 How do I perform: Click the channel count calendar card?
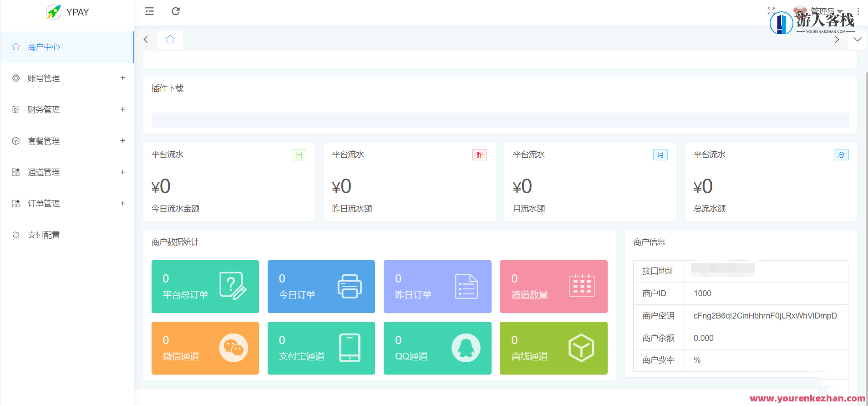553,287
